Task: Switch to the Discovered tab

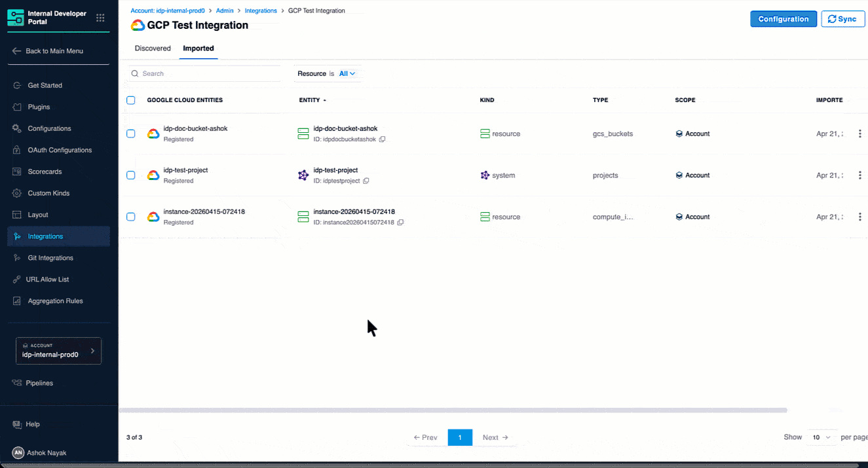Action: click(x=153, y=48)
